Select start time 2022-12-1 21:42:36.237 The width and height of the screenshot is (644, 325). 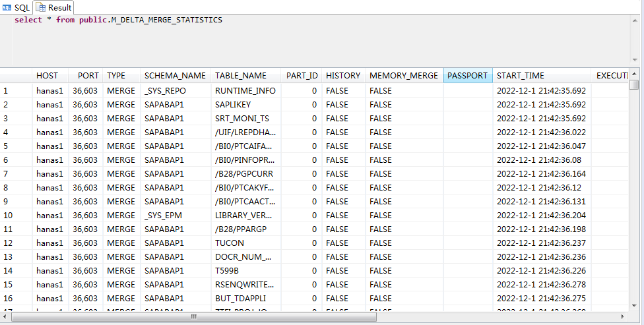pyautogui.click(x=542, y=243)
